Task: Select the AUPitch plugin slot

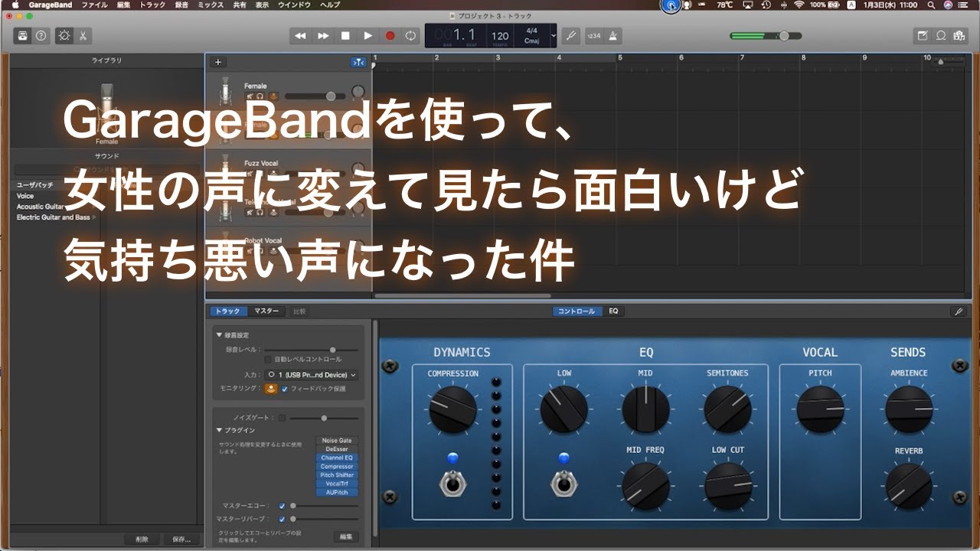Action: [x=337, y=492]
